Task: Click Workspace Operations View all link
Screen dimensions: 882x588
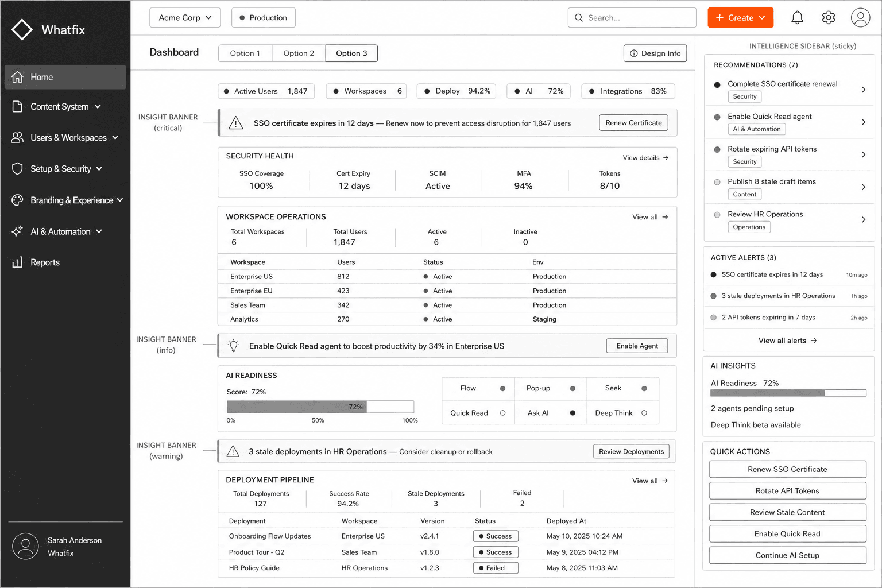Action: coord(650,217)
